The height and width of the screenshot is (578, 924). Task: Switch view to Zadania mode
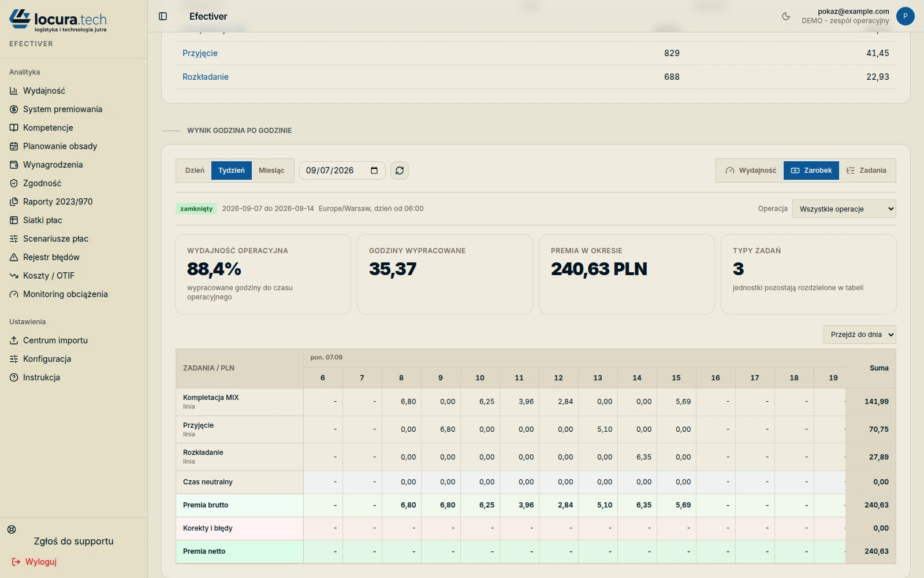click(866, 171)
